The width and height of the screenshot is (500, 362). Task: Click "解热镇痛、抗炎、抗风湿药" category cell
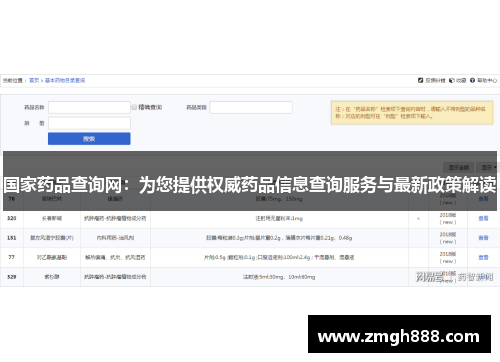(x=115, y=257)
